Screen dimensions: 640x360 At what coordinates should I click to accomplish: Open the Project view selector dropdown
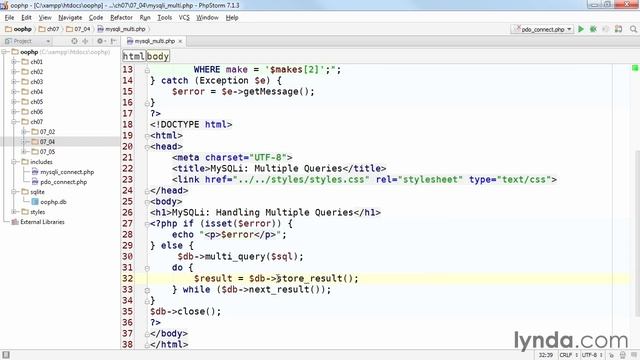(x=28, y=41)
